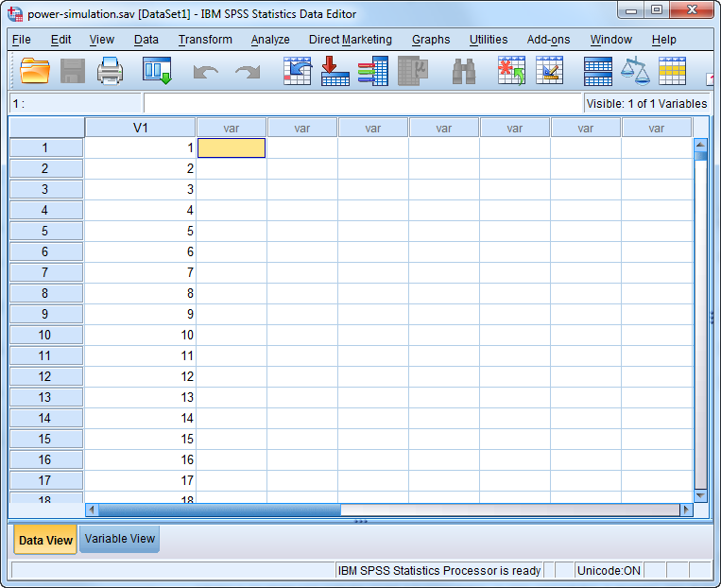Click the Go to case icon
The height and width of the screenshot is (588, 721).
coord(297,71)
